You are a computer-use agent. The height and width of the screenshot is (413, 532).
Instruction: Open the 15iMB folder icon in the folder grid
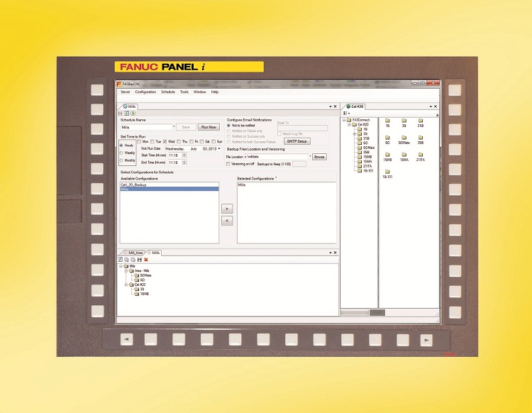tap(387, 155)
